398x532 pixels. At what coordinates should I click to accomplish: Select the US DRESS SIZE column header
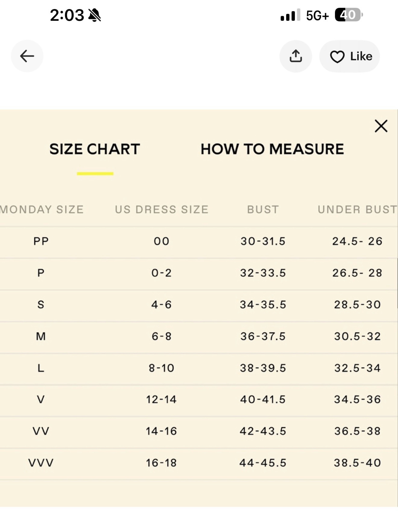162,210
